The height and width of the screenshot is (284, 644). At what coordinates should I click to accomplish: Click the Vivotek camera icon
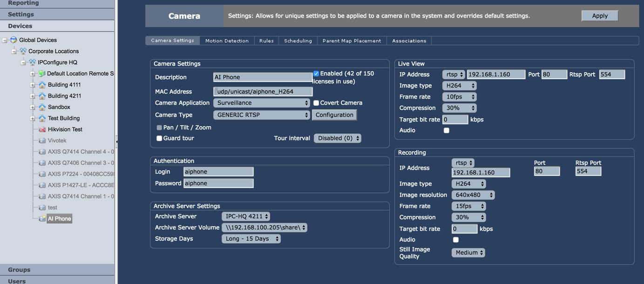tap(42, 141)
